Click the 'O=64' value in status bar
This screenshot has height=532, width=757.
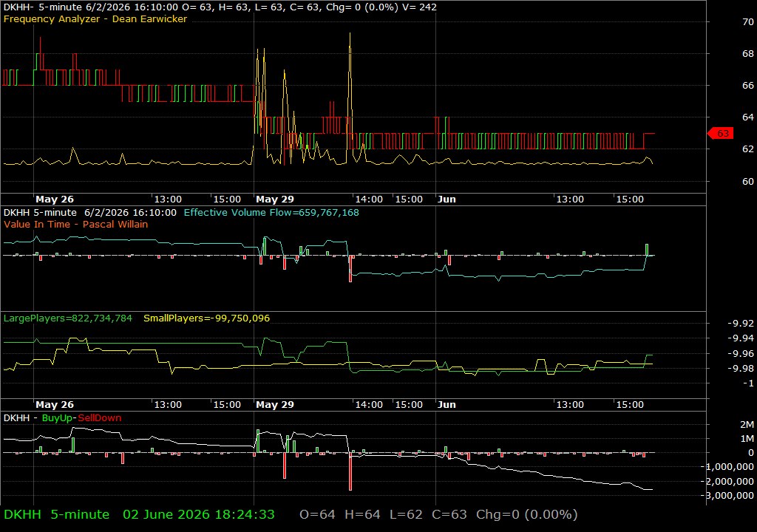pyautogui.click(x=317, y=514)
